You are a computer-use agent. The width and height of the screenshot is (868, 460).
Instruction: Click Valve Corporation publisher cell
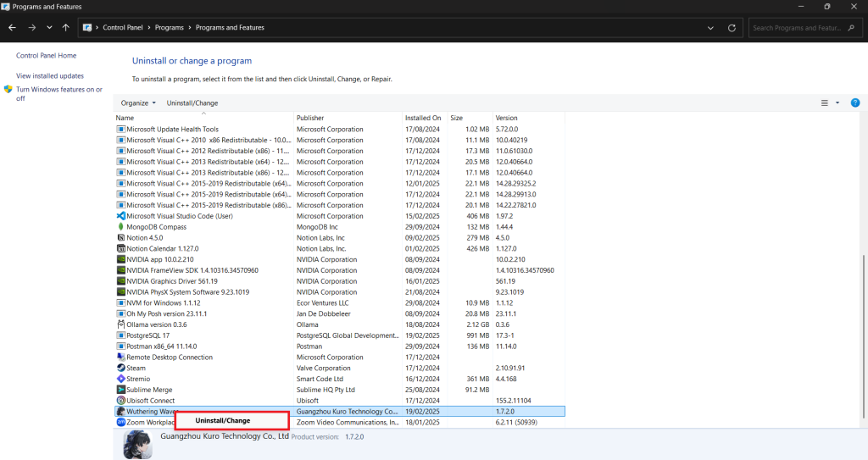323,369
